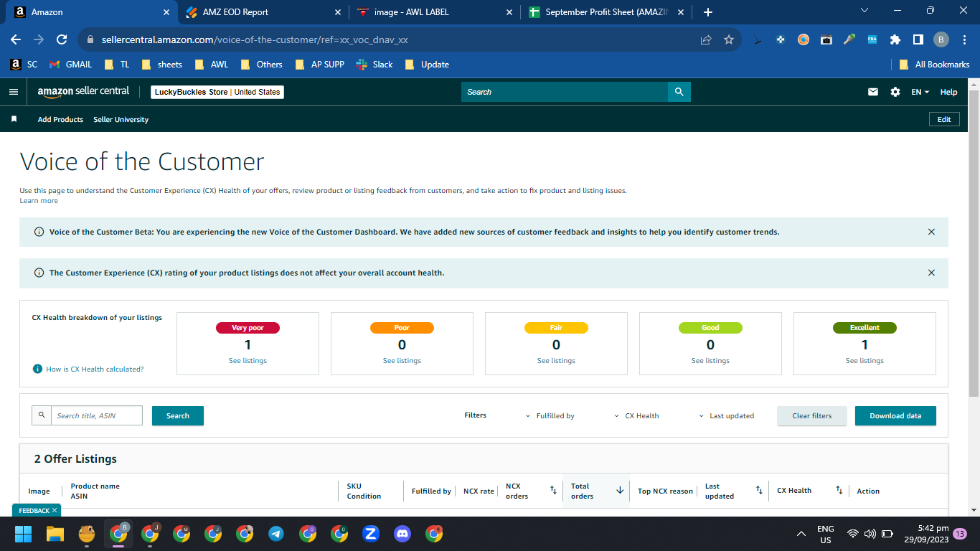Open LuckyBuckles Store account switcher
This screenshot has width=980, height=551.
point(217,92)
